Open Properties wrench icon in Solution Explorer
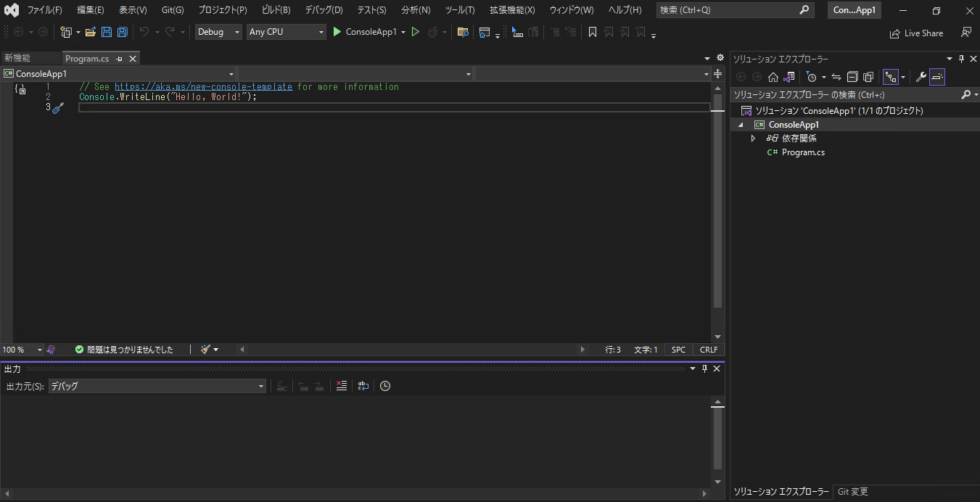Viewport: 980px width, 502px height. [x=921, y=77]
